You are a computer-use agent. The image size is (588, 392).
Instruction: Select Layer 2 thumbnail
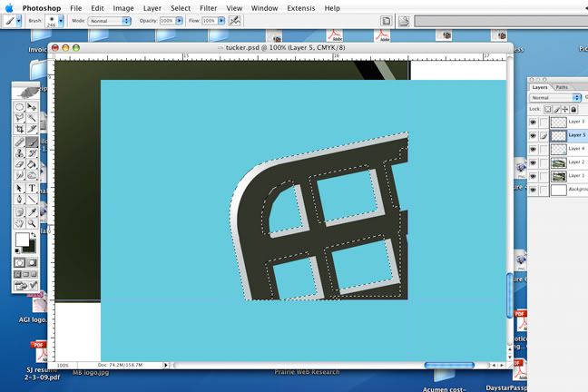click(x=558, y=162)
